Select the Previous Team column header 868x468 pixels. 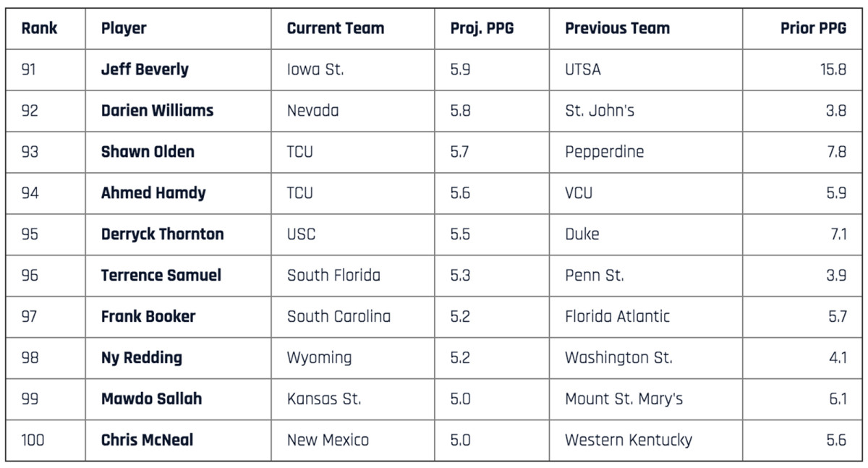[x=617, y=29]
